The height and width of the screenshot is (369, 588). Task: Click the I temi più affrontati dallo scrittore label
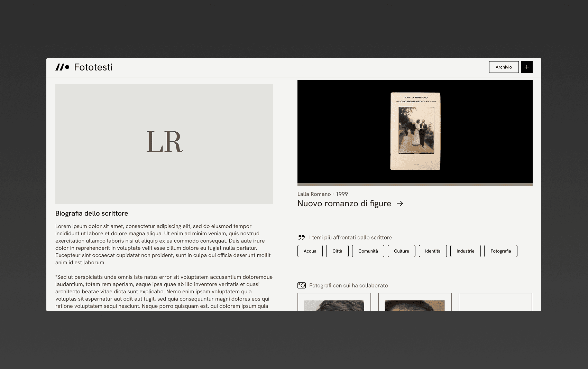click(350, 237)
